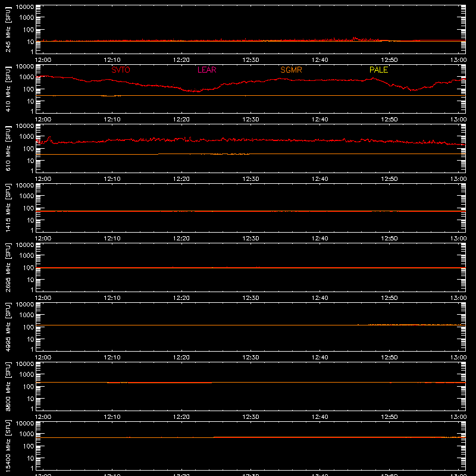Image resolution: width=476 pixels, height=476 pixels.
Task: Click the 10 tick on 15400 MHz axis
Action: [x=30, y=458]
